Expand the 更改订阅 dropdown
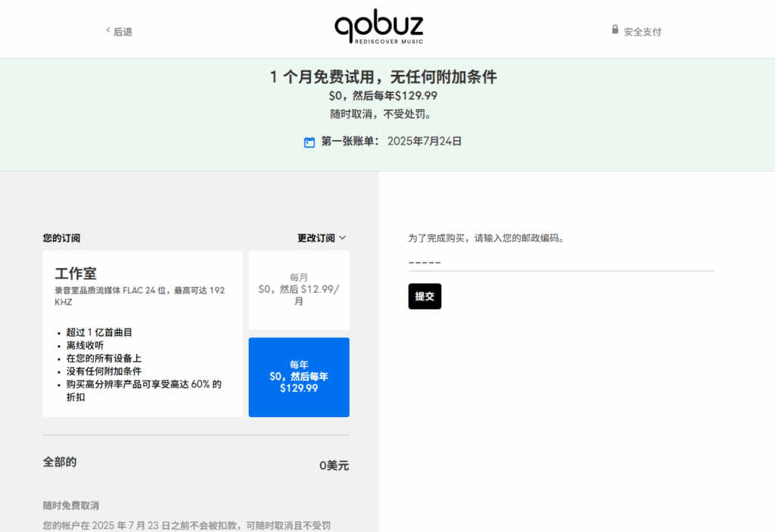 [321, 238]
